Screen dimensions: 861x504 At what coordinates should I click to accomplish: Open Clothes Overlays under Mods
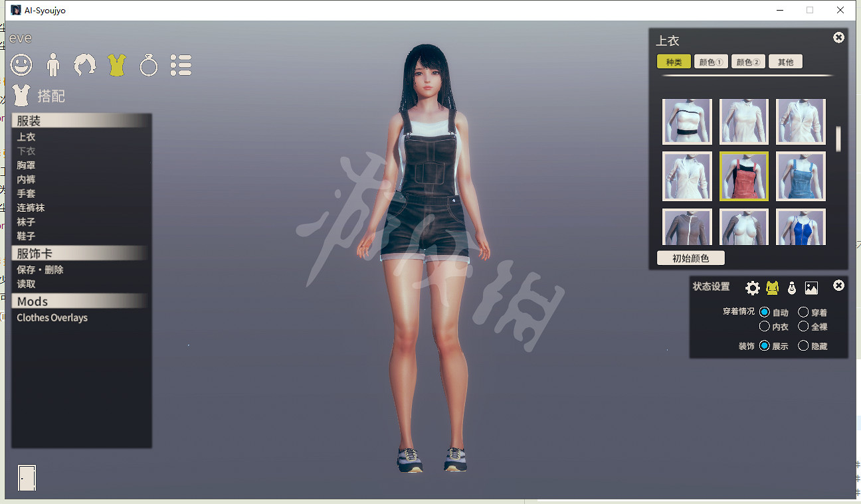pyautogui.click(x=52, y=317)
